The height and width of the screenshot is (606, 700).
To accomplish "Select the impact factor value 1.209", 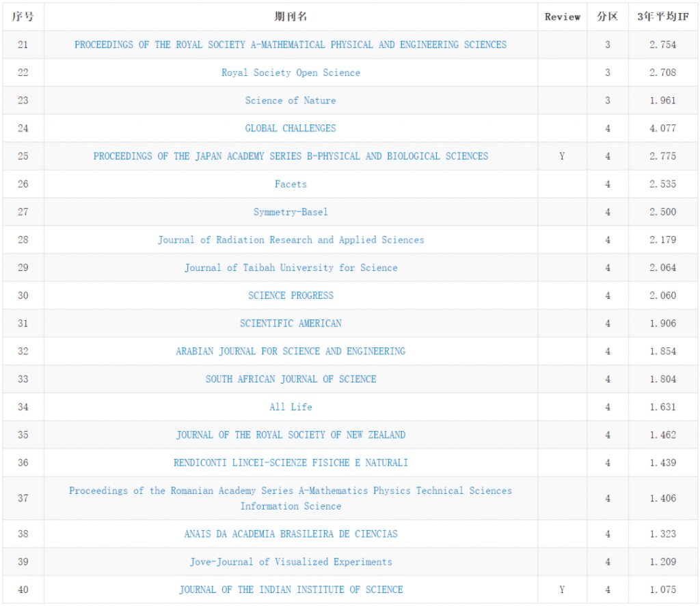I will click(x=663, y=562).
